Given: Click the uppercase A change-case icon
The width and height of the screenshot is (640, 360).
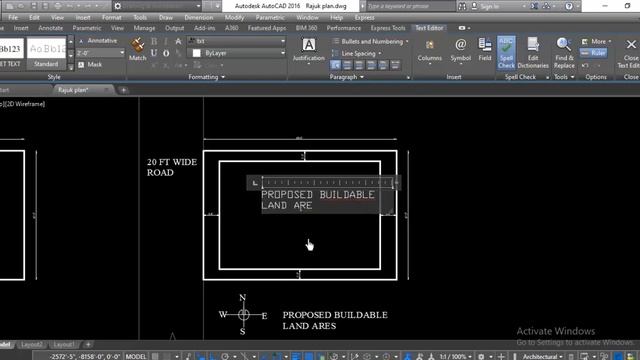Looking at the screenshot, I should pyautogui.click(x=178, y=41).
